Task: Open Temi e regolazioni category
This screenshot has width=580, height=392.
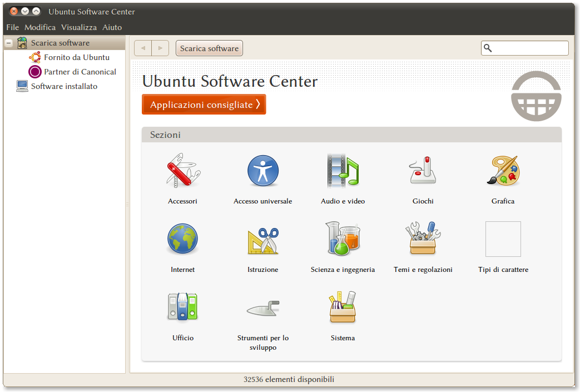Action: click(x=423, y=239)
